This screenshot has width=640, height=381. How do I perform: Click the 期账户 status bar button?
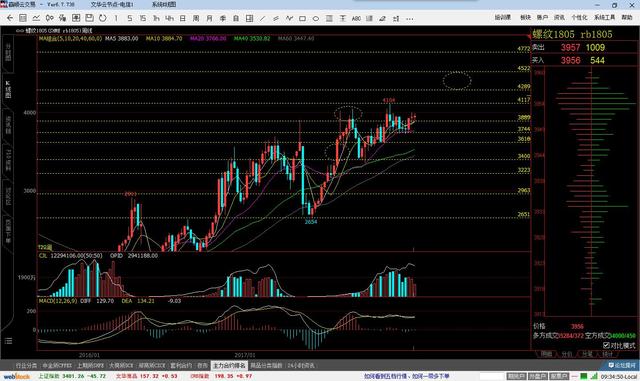click(x=516, y=376)
